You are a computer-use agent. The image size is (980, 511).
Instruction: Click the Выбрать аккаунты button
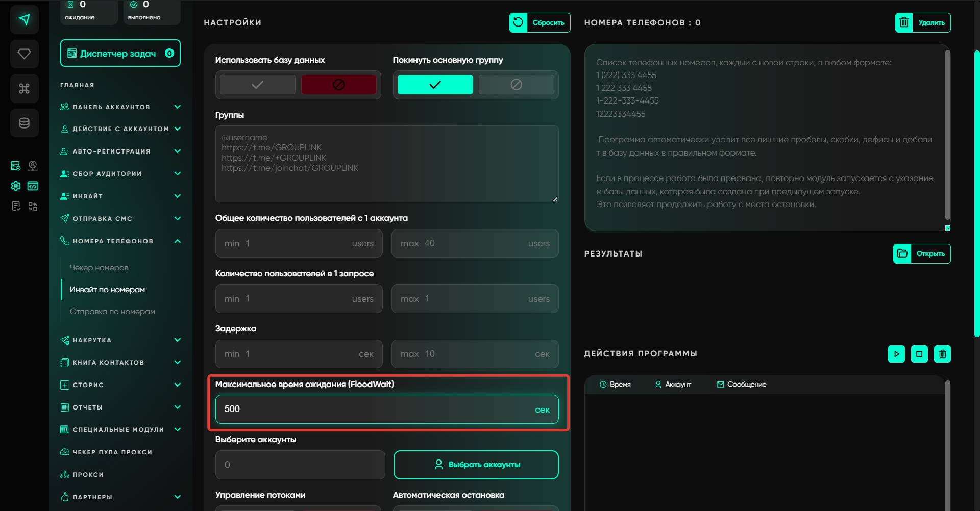[x=476, y=465]
